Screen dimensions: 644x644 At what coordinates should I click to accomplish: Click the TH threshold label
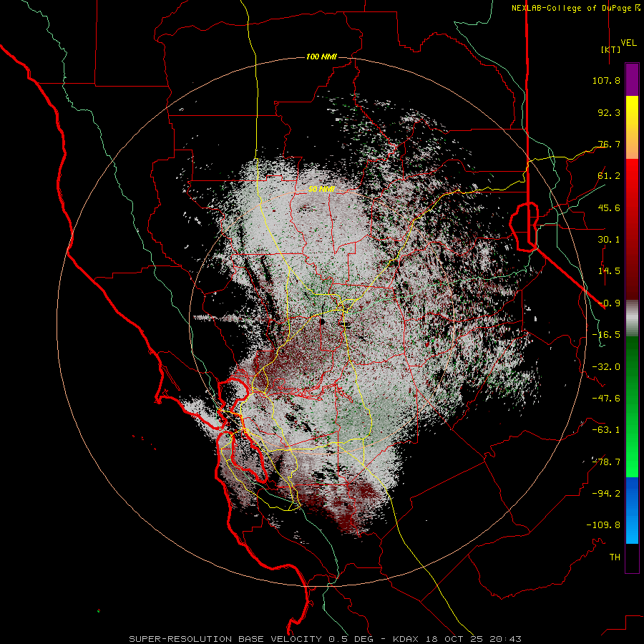615,557
